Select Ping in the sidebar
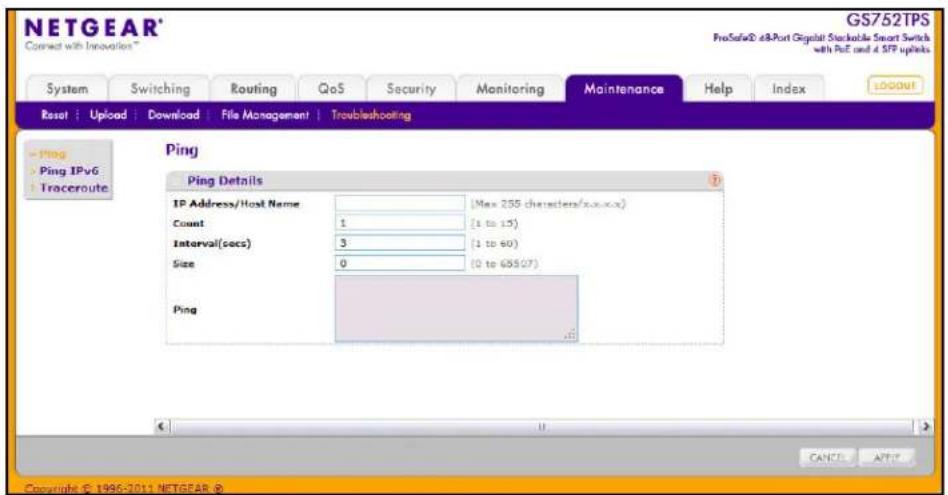Viewport: 948px width, 495px height. point(52,154)
